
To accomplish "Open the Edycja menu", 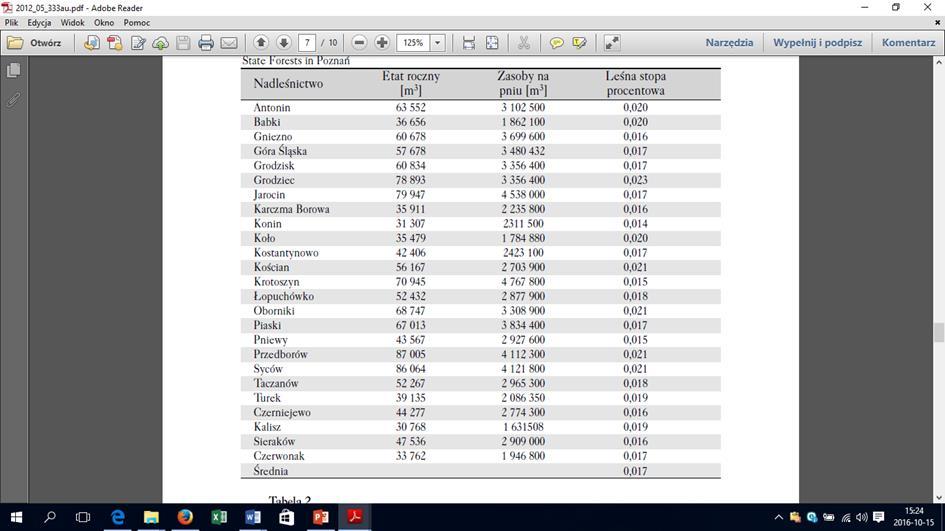I will (39, 22).
